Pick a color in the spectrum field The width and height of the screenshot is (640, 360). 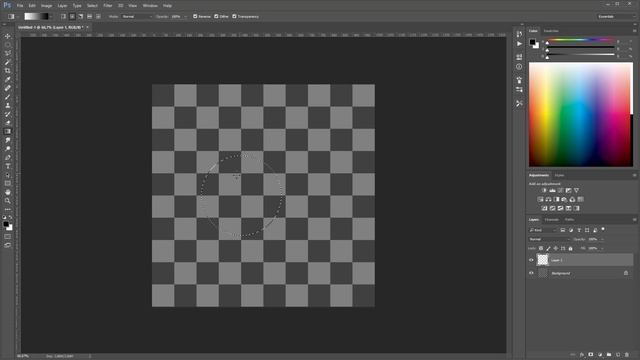pyautogui.click(x=581, y=114)
